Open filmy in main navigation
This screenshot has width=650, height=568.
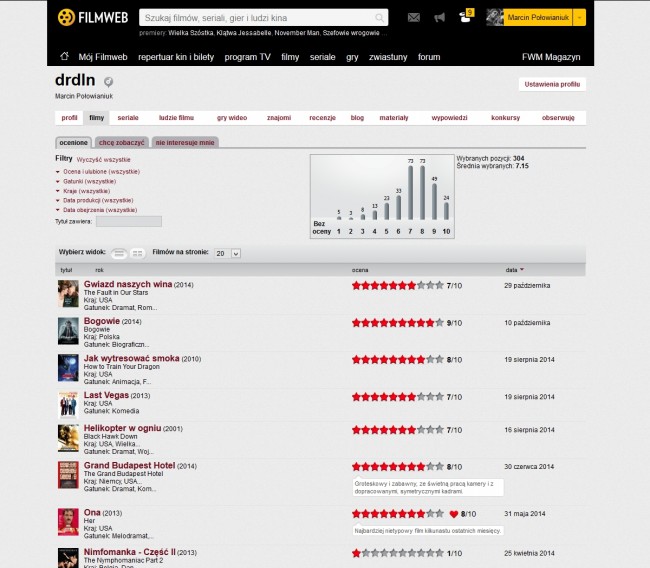[290, 57]
